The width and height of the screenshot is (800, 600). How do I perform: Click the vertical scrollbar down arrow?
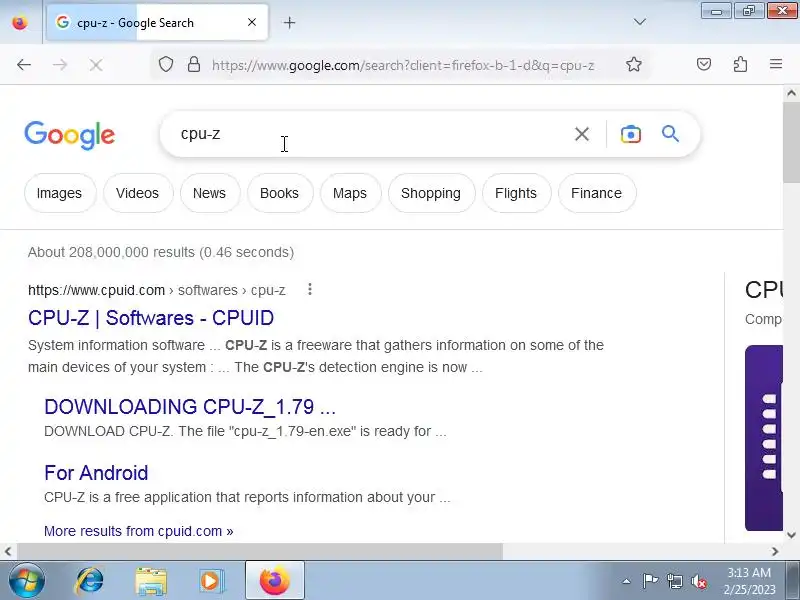pos(791,535)
